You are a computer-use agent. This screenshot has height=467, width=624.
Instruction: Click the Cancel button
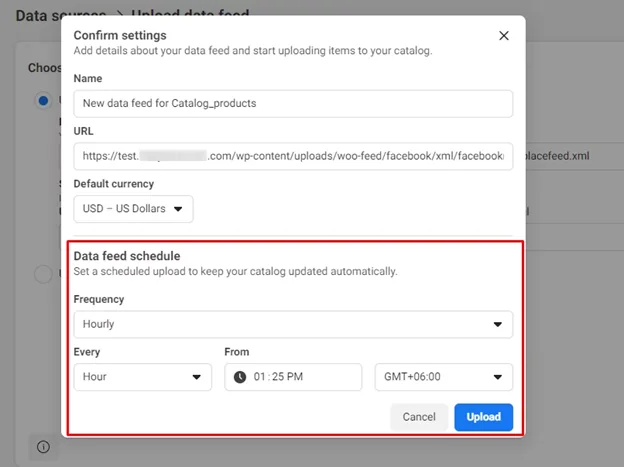coord(419,417)
